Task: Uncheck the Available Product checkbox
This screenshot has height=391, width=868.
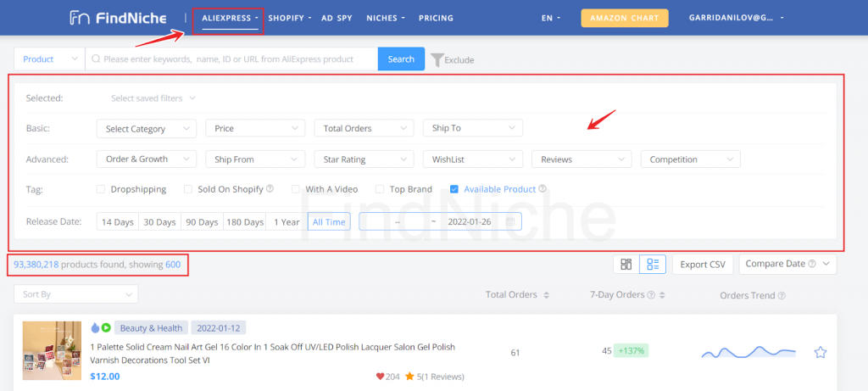Action: (454, 189)
